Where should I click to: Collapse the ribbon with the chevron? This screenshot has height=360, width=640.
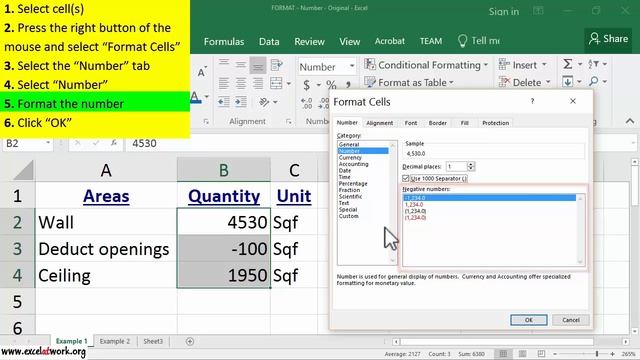point(630,121)
